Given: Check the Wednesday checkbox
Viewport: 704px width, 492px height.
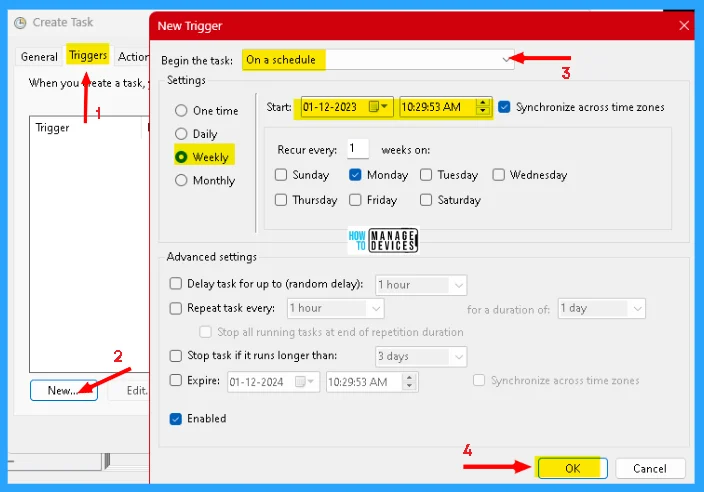Looking at the screenshot, I should click(498, 175).
